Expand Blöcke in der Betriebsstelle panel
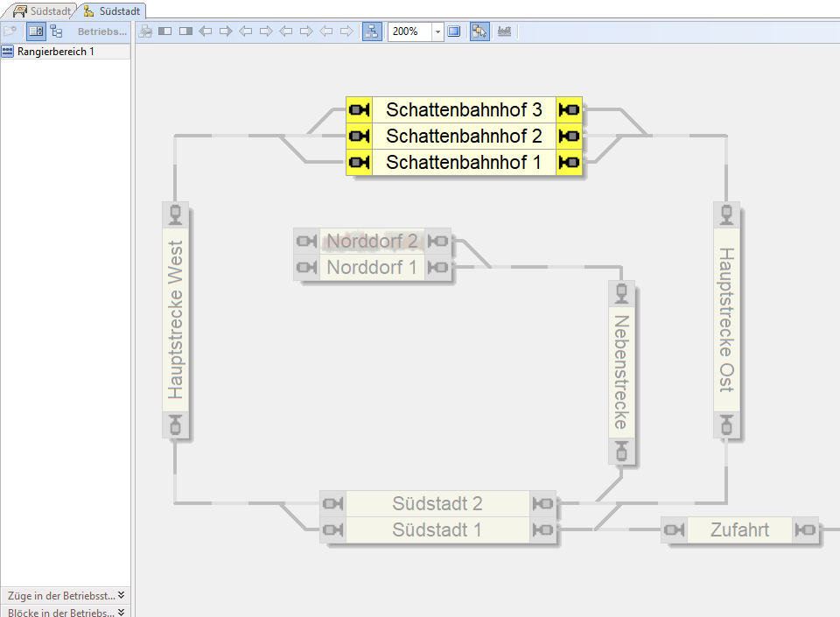 pyautogui.click(x=121, y=612)
